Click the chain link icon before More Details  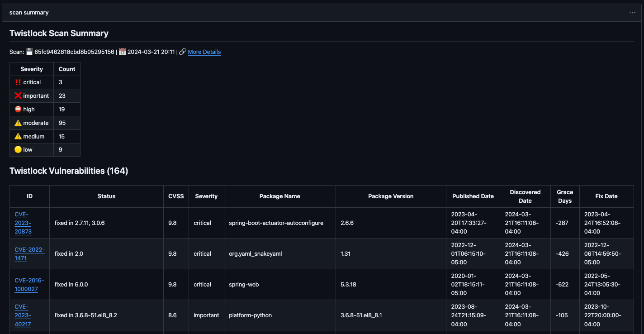click(x=182, y=52)
